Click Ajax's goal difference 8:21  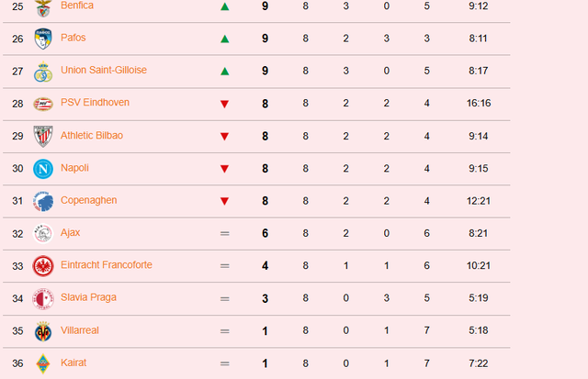tap(478, 233)
